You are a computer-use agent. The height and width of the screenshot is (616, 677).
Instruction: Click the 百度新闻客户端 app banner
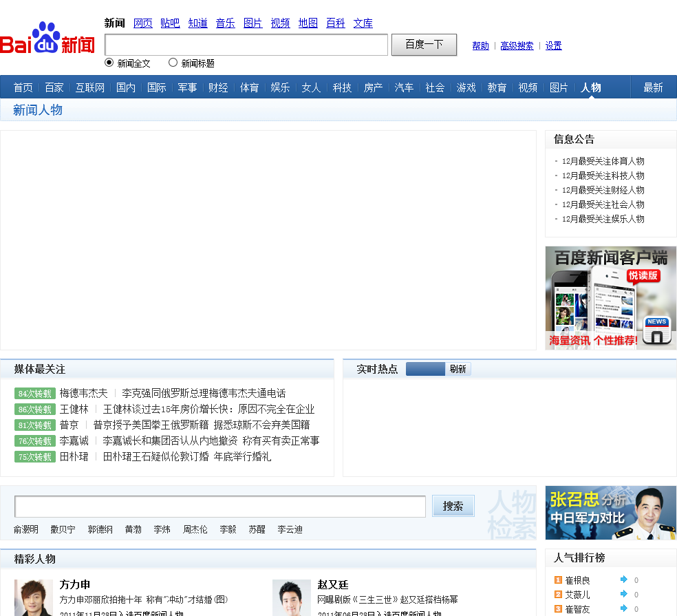pyautogui.click(x=610, y=297)
